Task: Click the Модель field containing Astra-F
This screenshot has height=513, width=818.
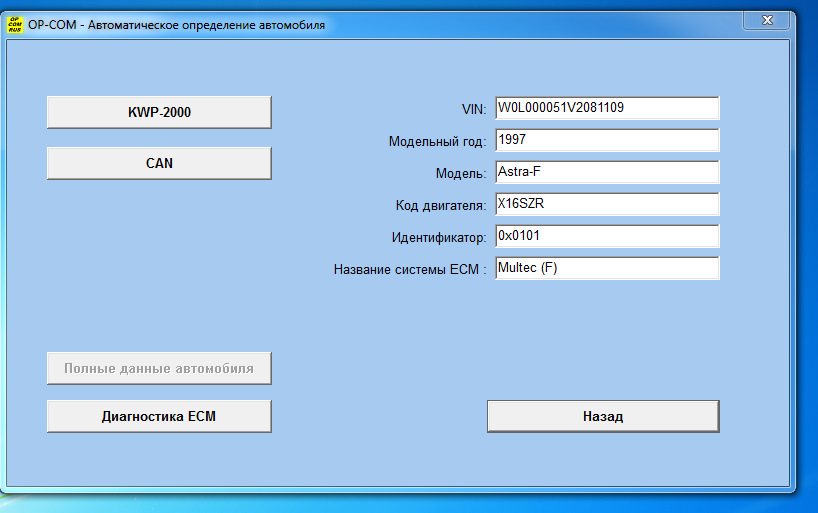Action: [606, 172]
